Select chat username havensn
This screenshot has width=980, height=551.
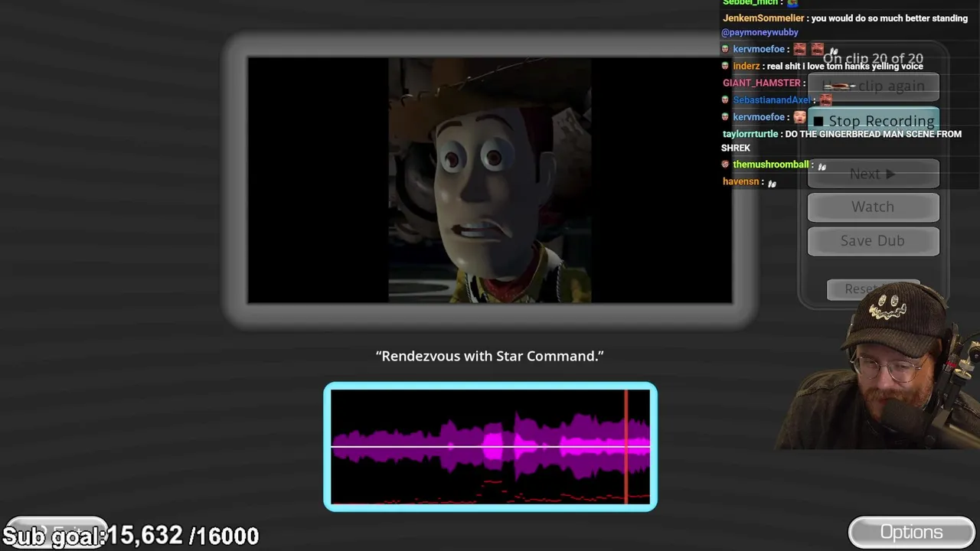pos(741,181)
